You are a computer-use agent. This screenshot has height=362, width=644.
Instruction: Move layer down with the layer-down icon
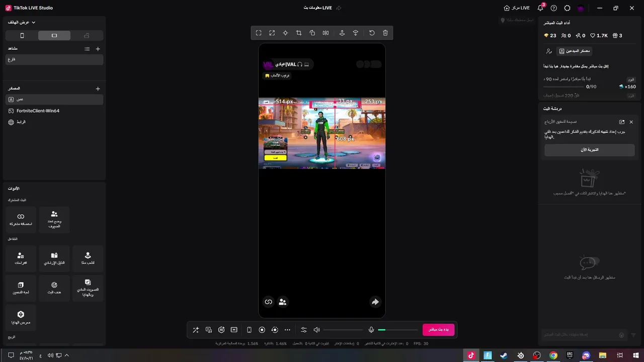(x=356, y=33)
